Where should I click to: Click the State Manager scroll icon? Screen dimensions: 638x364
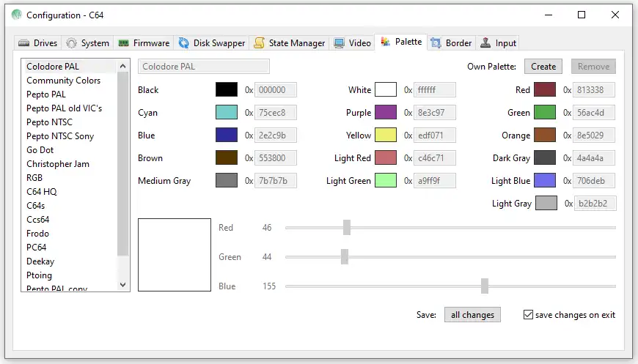point(259,42)
